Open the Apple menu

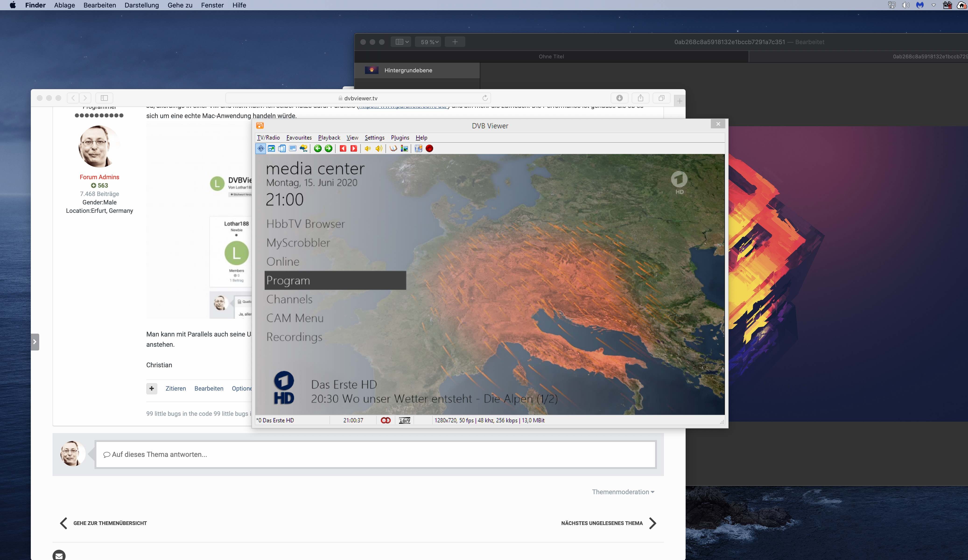point(13,5)
